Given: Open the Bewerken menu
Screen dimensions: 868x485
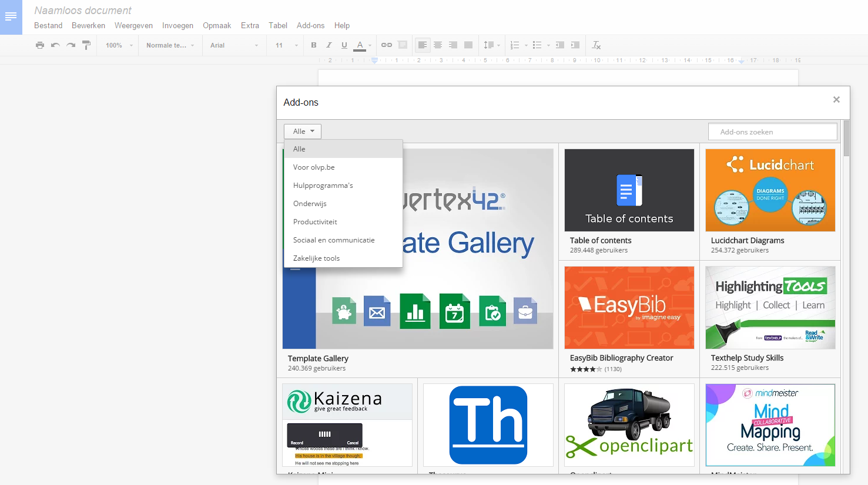Looking at the screenshot, I should (88, 25).
